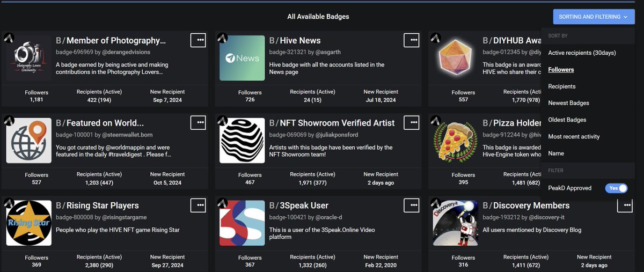This screenshot has width=644, height=272.
Task: Click new recipient date Oct 5, 2024
Action: 167,182
